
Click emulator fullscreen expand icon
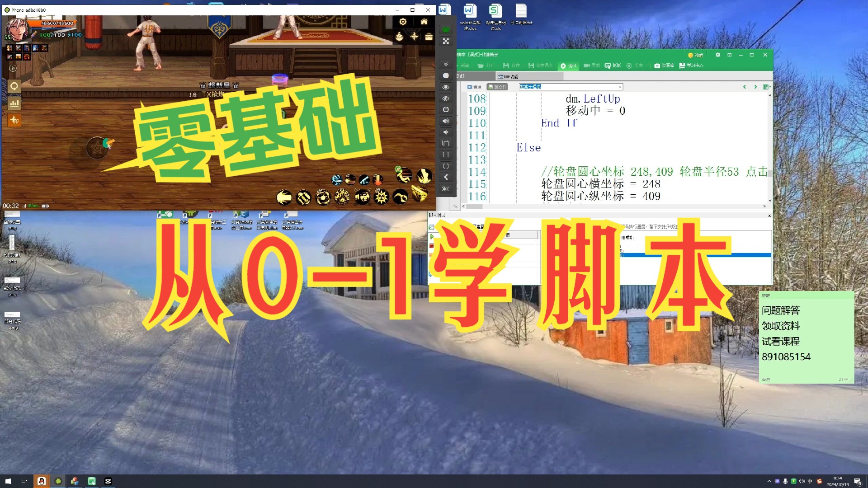pos(446,41)
